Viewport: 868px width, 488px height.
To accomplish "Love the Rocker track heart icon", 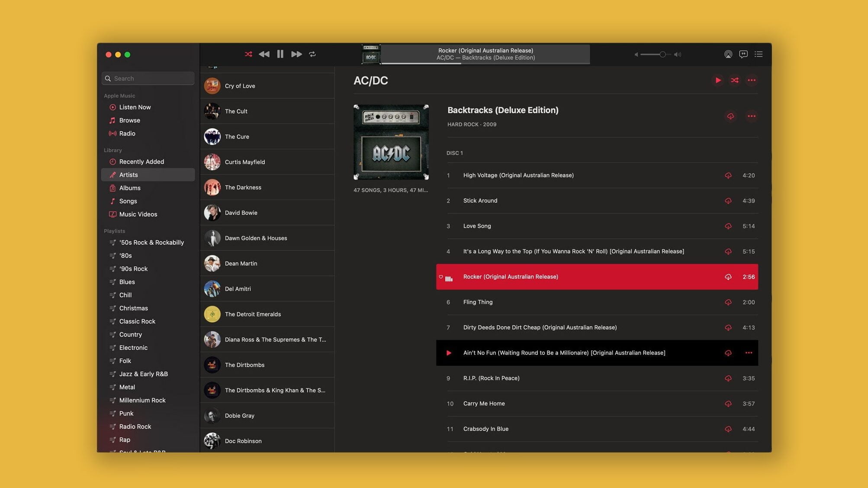I will [441, 277].
